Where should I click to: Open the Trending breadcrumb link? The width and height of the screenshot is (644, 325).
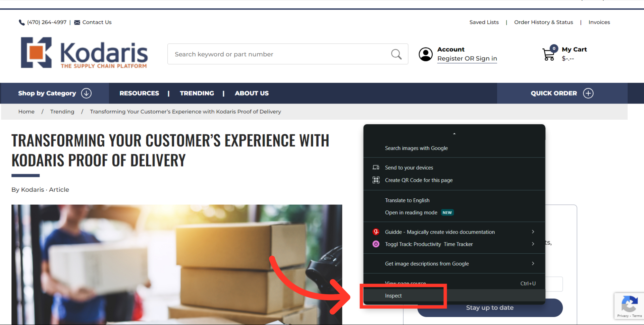click(62, 112)
